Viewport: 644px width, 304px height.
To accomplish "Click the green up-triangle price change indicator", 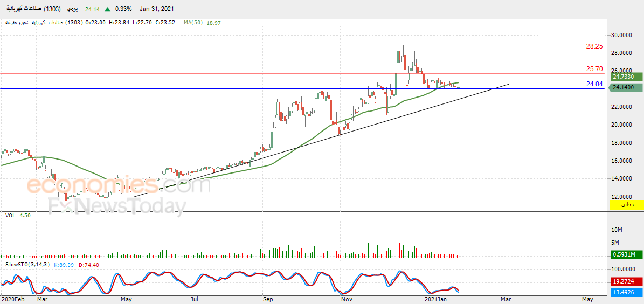I will pos(107,9).
